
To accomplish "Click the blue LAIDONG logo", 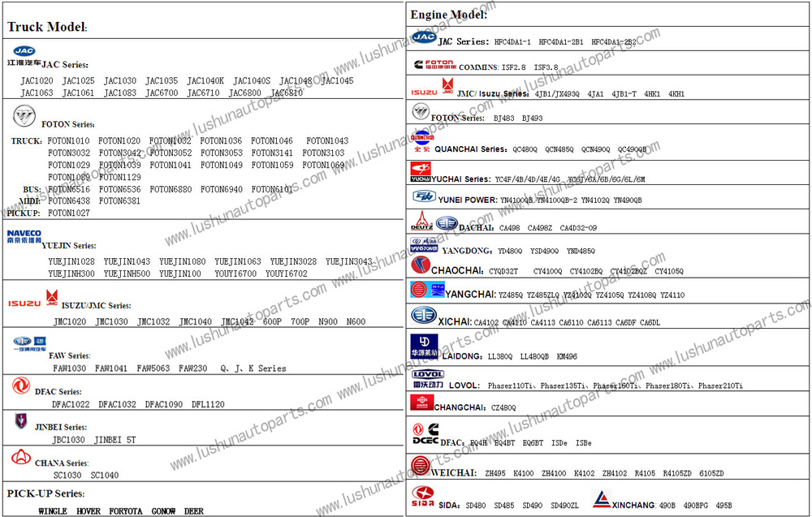I will 424,347.
